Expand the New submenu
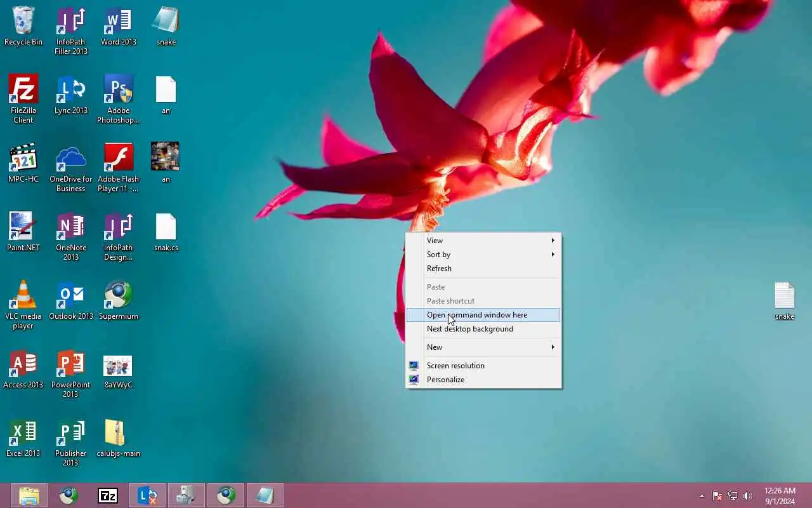812x508 pixels. [483, 347]
